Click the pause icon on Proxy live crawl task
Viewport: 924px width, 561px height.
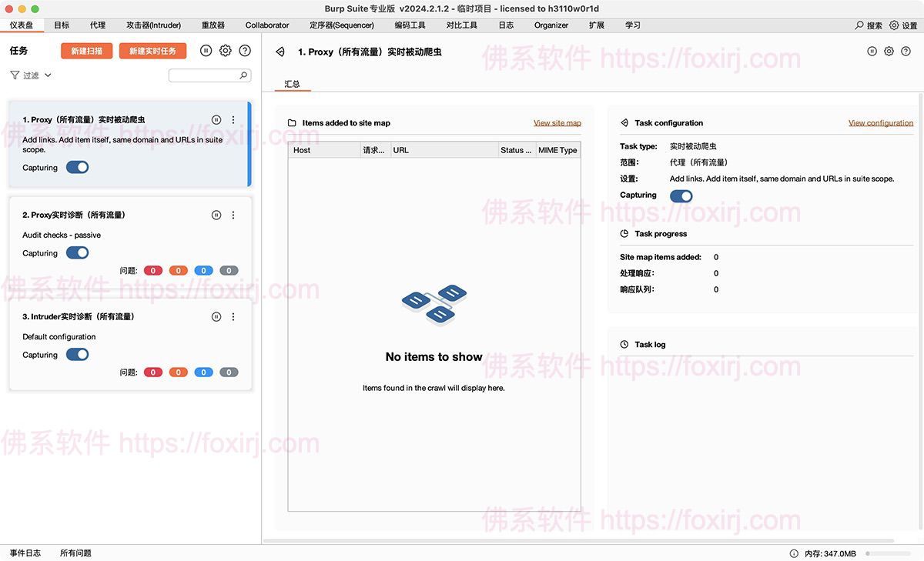(216, 119)
